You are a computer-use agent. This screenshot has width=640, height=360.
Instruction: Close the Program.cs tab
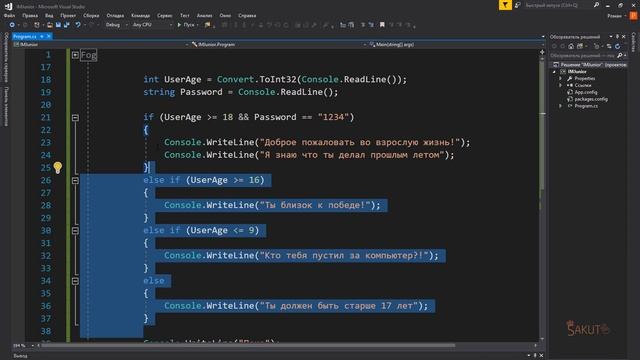(49, 36)
